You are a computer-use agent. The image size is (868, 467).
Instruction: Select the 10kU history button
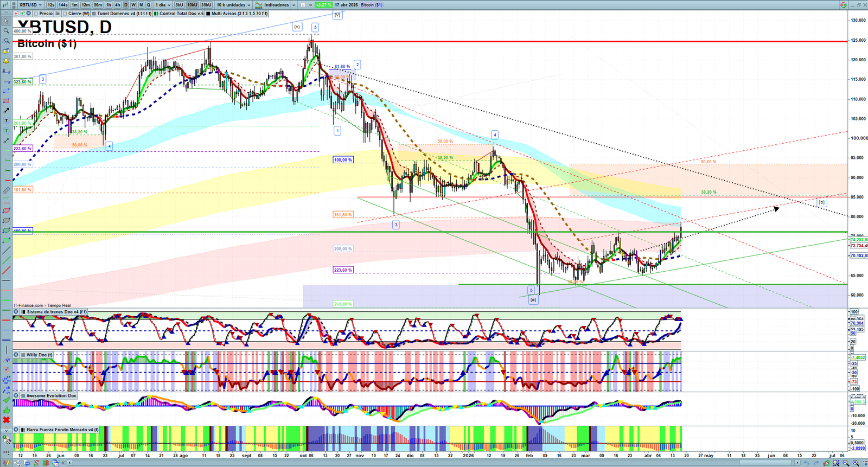(193, 5)
